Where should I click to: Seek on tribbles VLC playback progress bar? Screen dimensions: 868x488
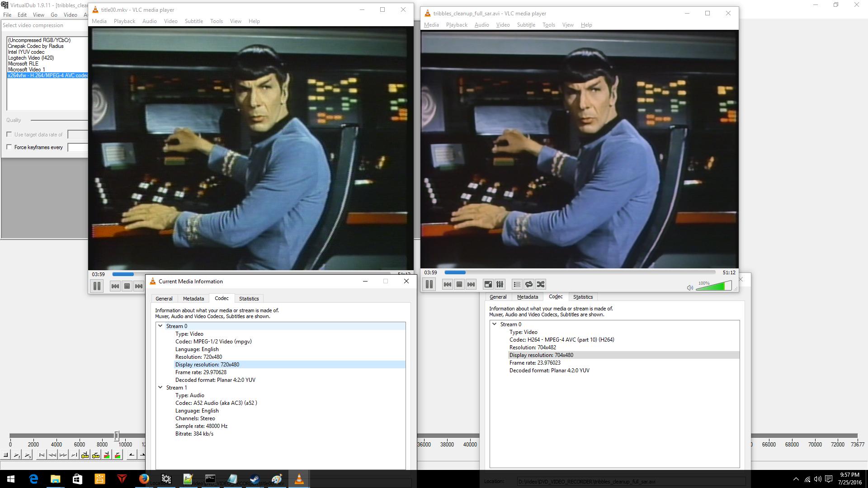580,272
